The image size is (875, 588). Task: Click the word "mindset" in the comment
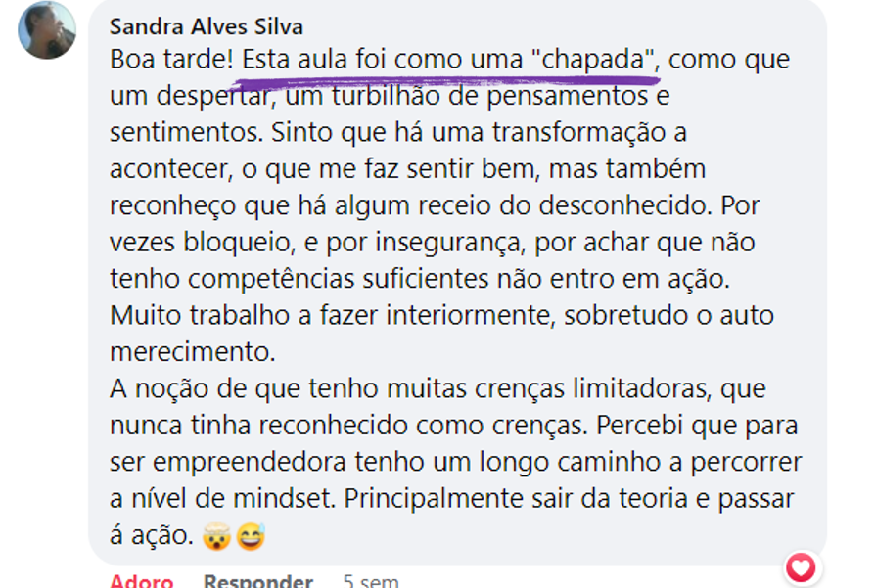(x=289, y=498)
